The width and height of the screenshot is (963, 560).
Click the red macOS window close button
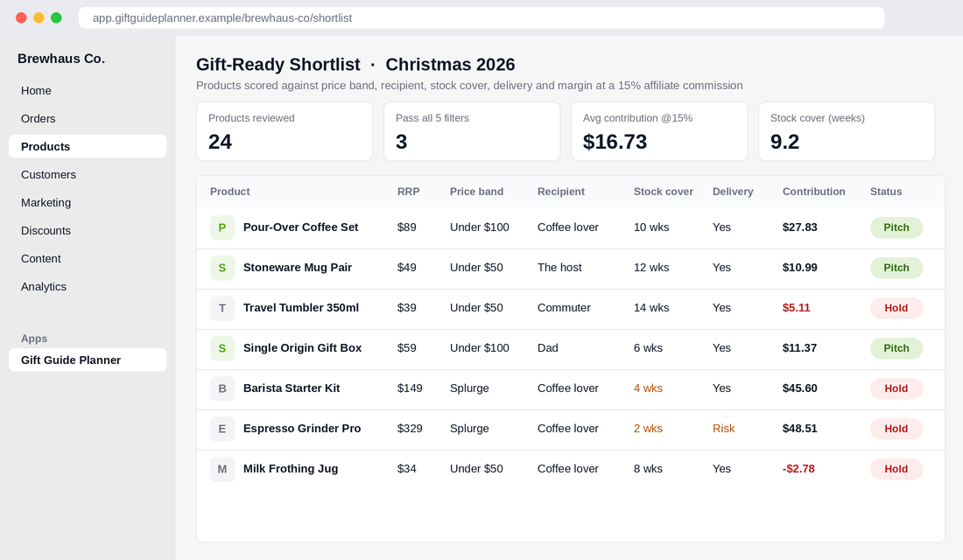21,17
